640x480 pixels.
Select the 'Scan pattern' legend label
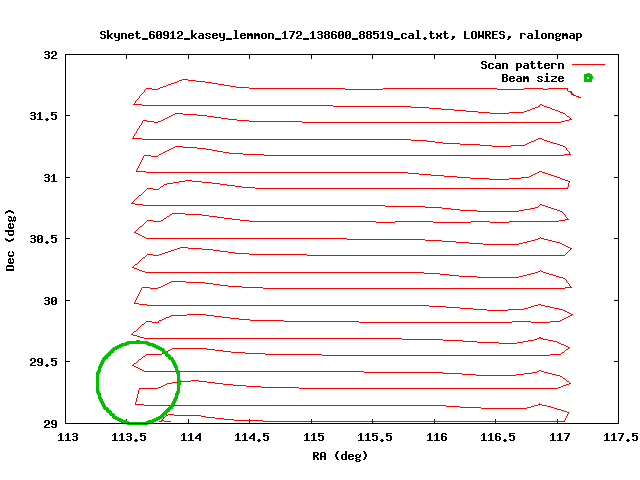[x=522, y=65]
